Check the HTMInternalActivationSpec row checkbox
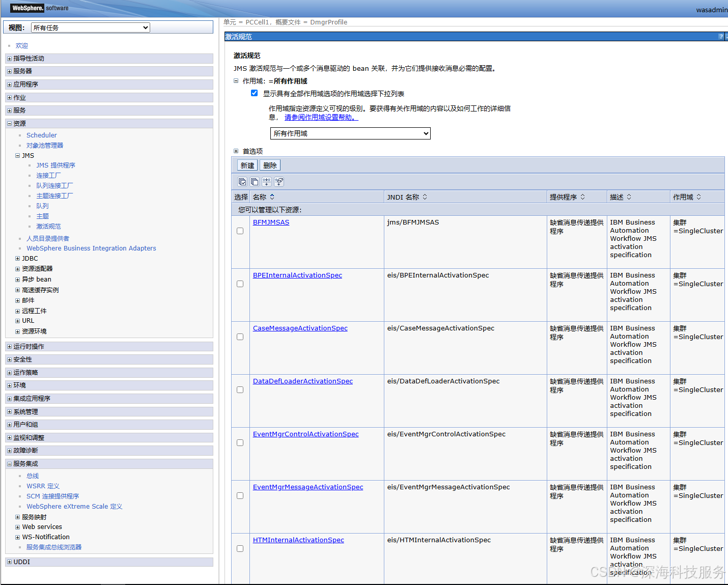Screen dimensions: 728x585 [x=240, y=548]
